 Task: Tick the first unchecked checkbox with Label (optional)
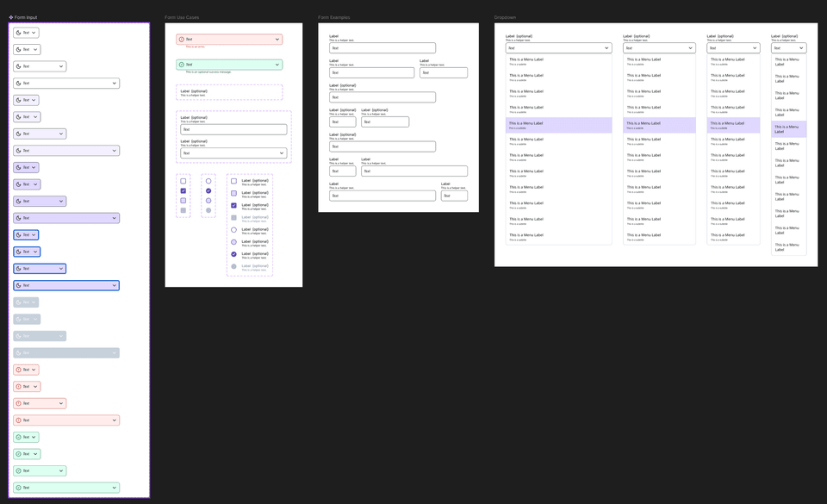click(233, 181)
